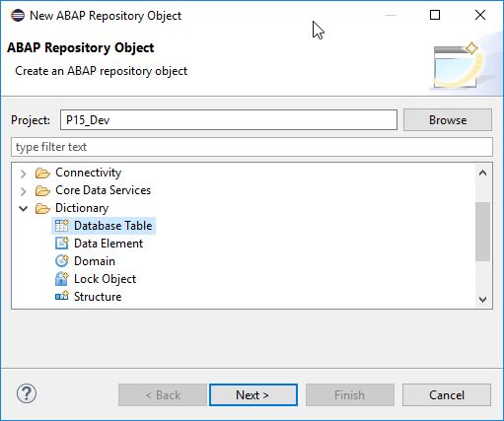The image size is (504, 421).
Task: Select the Structure icon
Action: (62, 297)
